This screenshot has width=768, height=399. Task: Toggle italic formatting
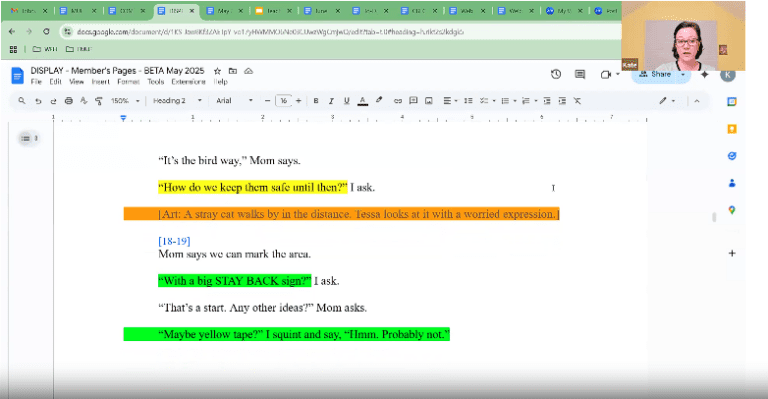331,101
